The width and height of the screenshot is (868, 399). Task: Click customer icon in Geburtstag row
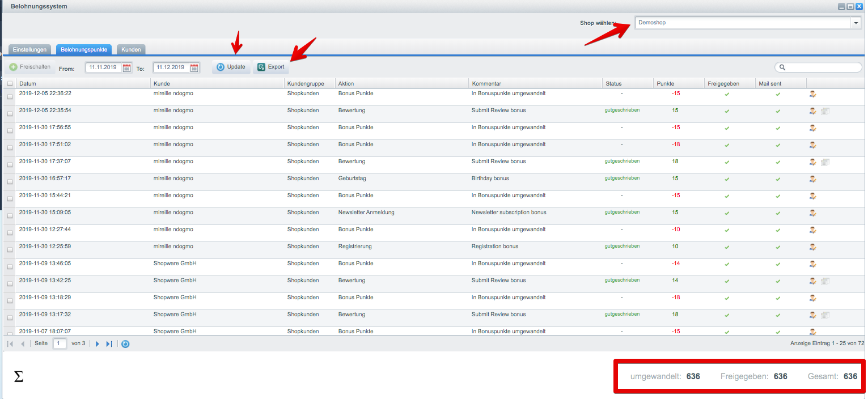(x=812, y=179)
